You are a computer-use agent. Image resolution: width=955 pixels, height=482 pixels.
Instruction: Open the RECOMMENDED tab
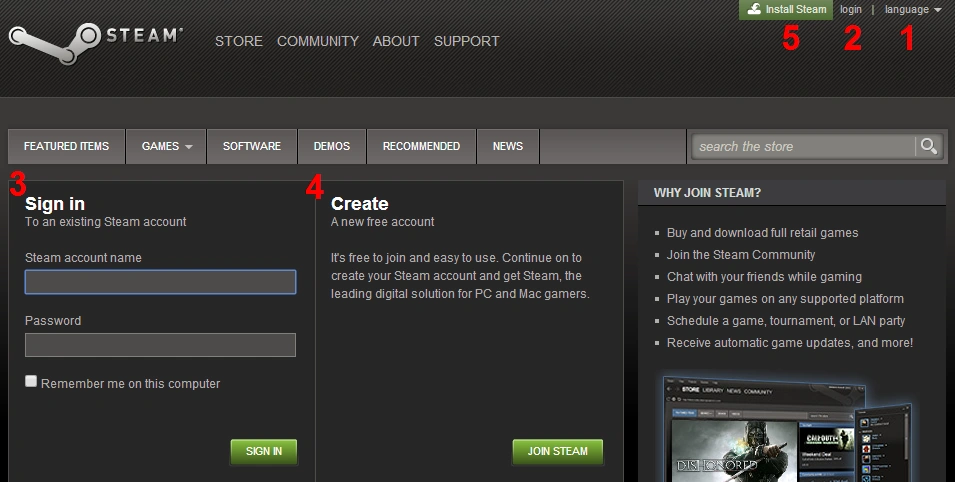click(421, 146)
